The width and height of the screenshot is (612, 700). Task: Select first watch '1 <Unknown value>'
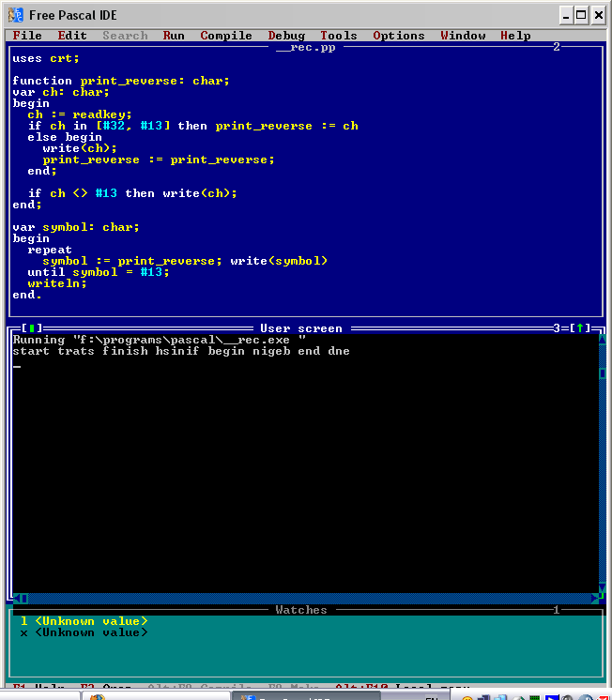(84, 621)
